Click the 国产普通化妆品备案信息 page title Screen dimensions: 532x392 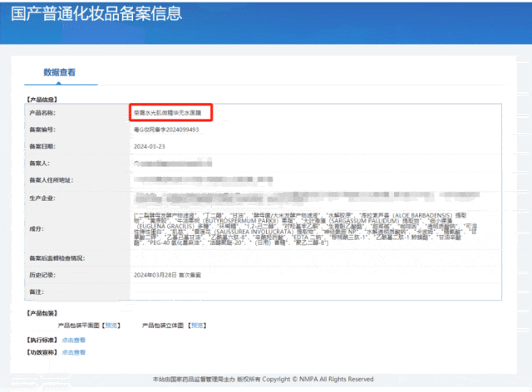96,14
